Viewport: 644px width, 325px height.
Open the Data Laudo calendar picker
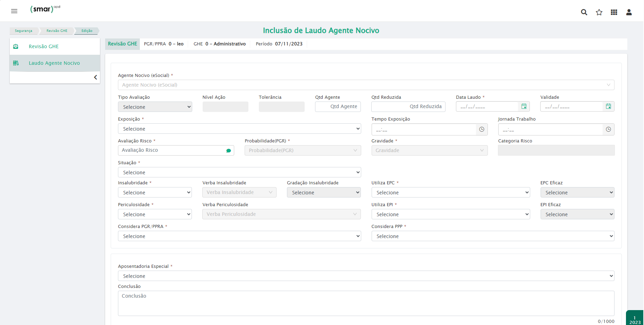(x=524, y=106)
